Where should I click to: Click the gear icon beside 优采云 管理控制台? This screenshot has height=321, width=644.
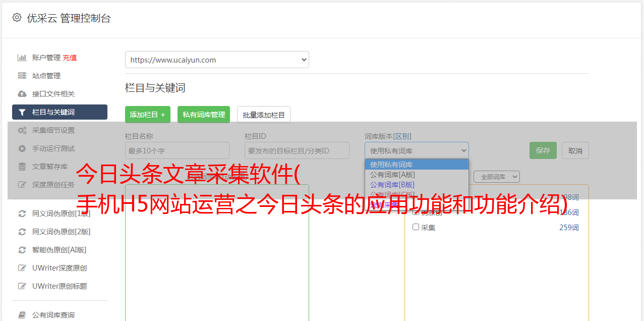(x=17, y=18)
